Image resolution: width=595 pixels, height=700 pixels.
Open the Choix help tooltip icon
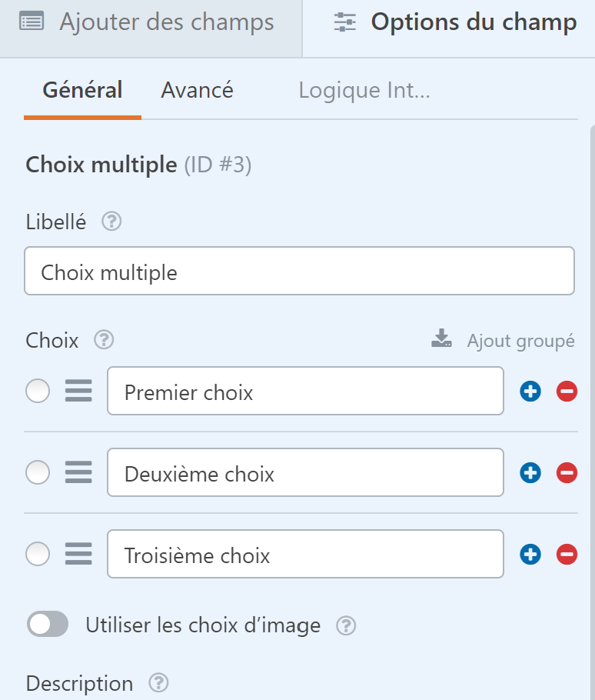[104, 340]
